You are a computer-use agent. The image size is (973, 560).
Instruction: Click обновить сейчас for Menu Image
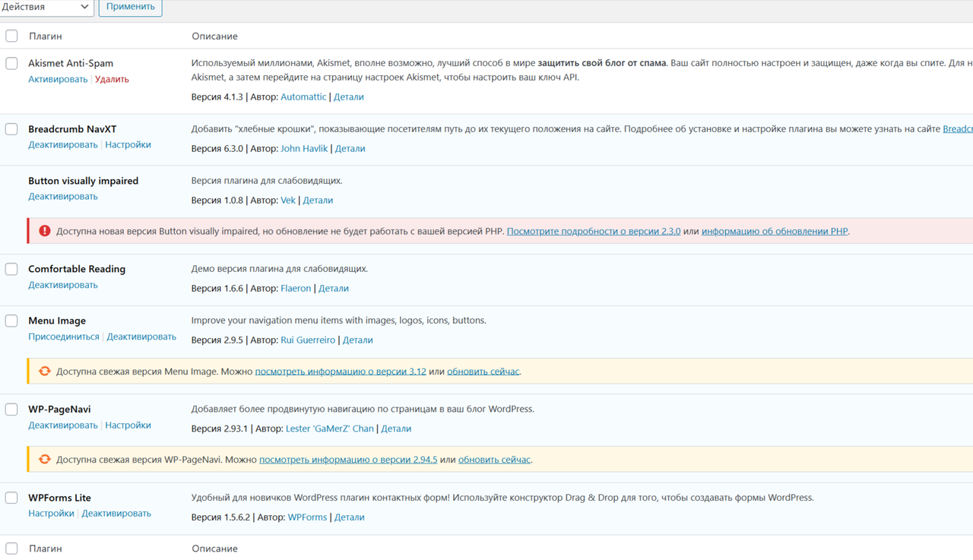tap(483, 372)
